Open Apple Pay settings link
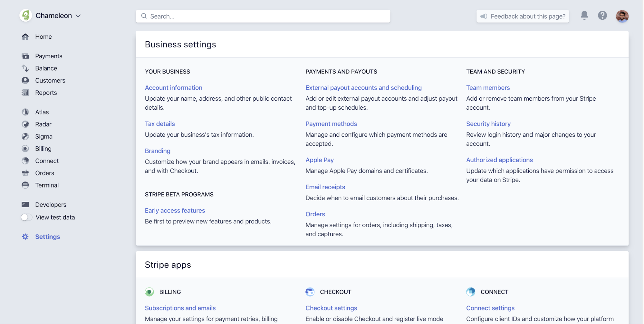Image resolution: width=644 pixels, height=324 pixels. pyautogui.click(x=320, y=160)
